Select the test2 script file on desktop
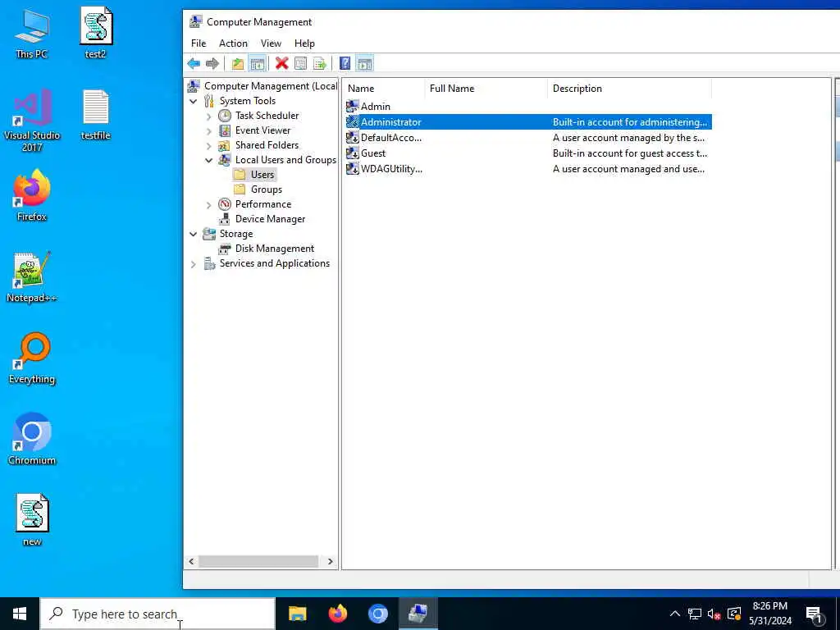Image resolution: width=840 pixels, height=630 pixels. tap(96, 33)
